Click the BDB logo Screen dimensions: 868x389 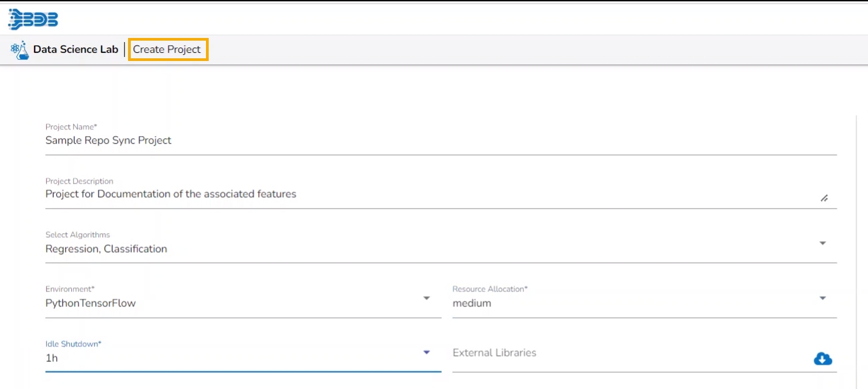point(33,19)
